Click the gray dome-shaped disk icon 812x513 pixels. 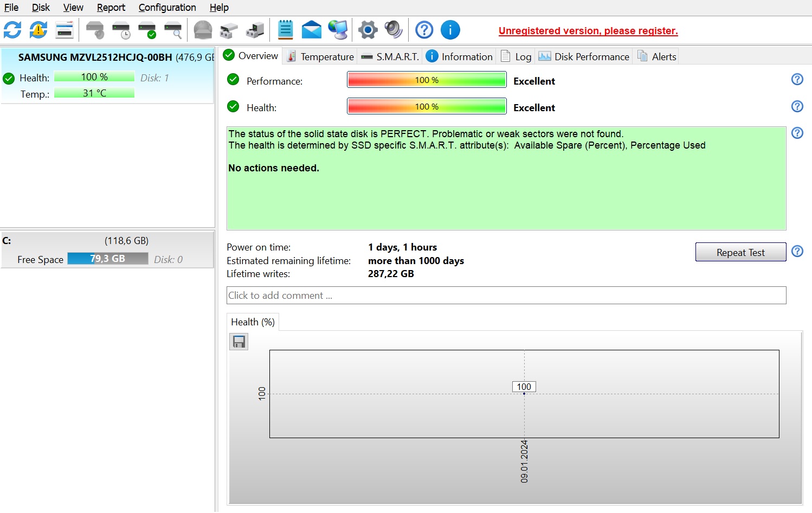click(x=203, y=30)
